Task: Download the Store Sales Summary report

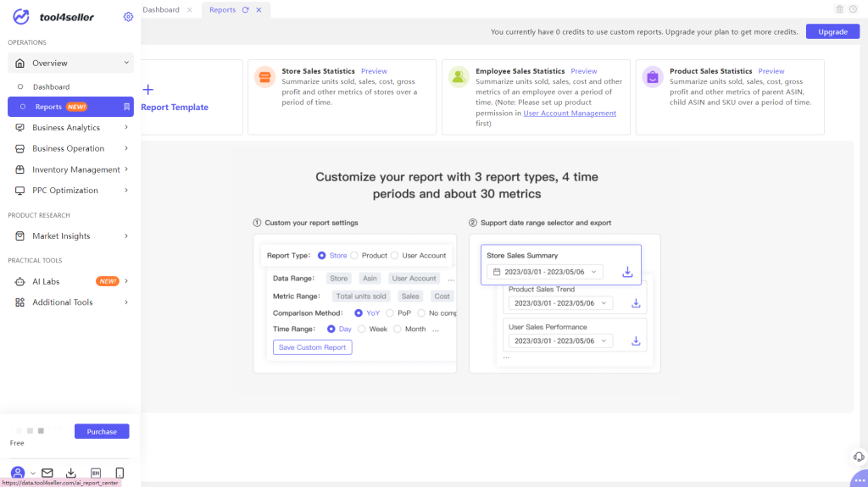Action: click(627, 272)
